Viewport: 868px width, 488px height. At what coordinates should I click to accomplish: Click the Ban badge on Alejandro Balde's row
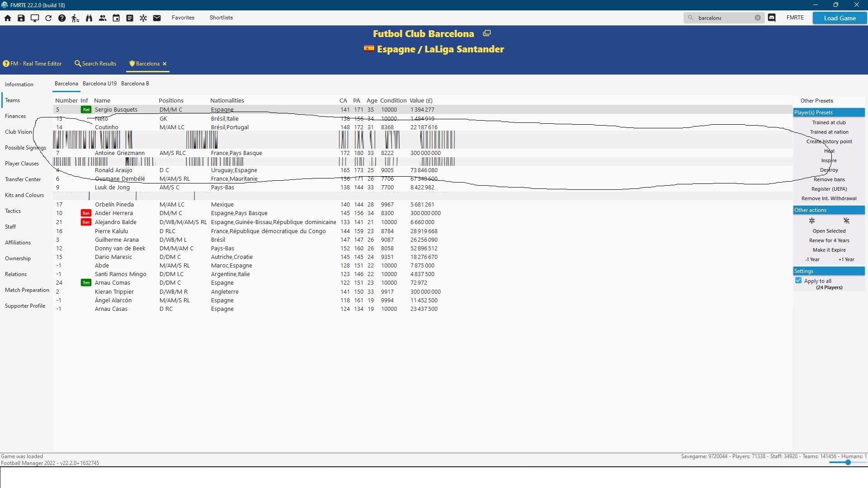pos(86,222)
